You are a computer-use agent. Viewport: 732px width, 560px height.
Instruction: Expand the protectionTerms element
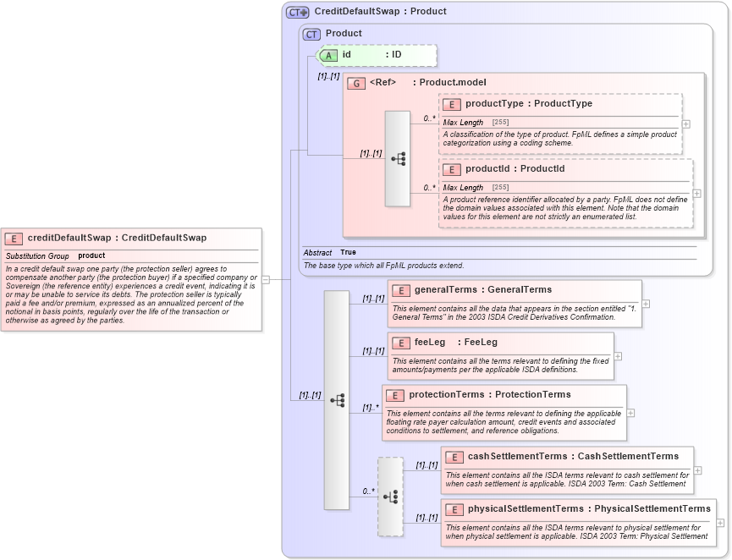[x=630, y=413]
